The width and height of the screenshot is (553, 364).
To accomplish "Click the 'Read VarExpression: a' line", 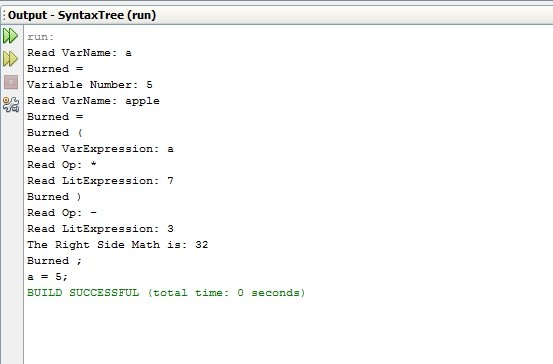I will pos(100,149).
